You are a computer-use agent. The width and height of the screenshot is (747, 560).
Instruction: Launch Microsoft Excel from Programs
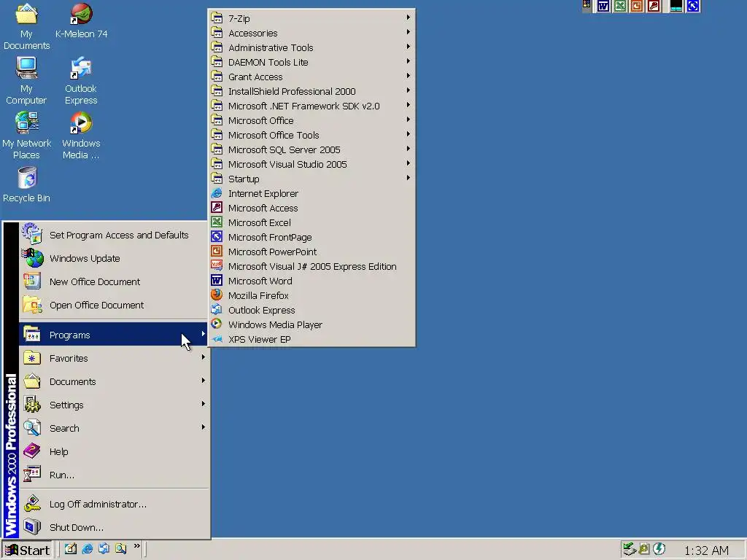click(x=311, y=222)
